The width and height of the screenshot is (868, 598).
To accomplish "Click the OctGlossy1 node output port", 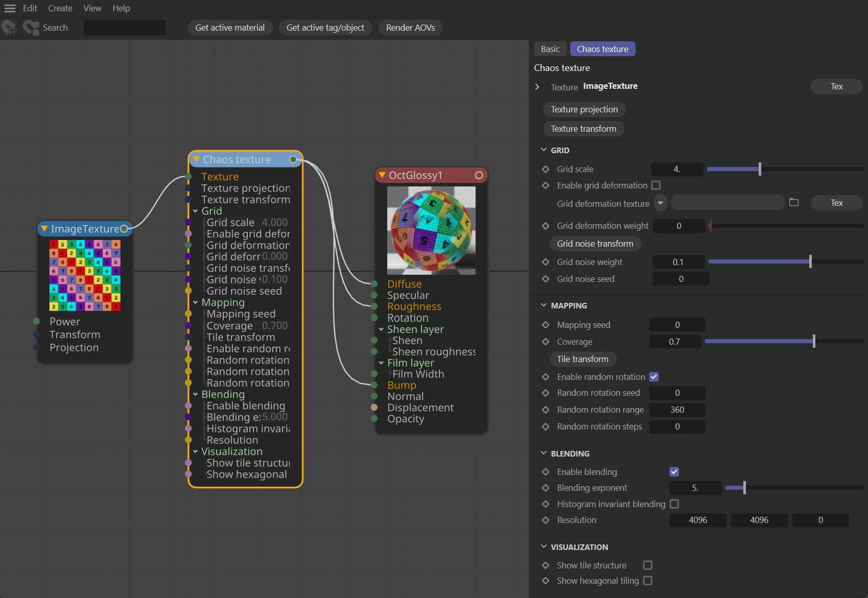I will 479,175.
